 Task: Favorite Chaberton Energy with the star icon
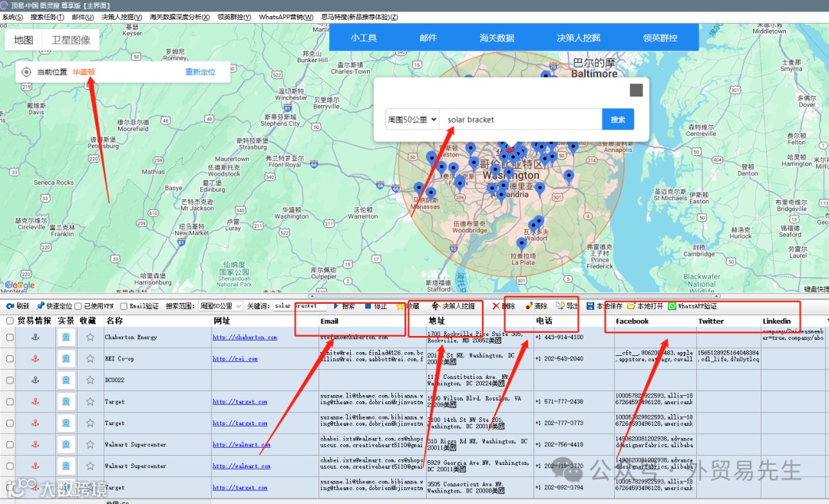(91, 337)
